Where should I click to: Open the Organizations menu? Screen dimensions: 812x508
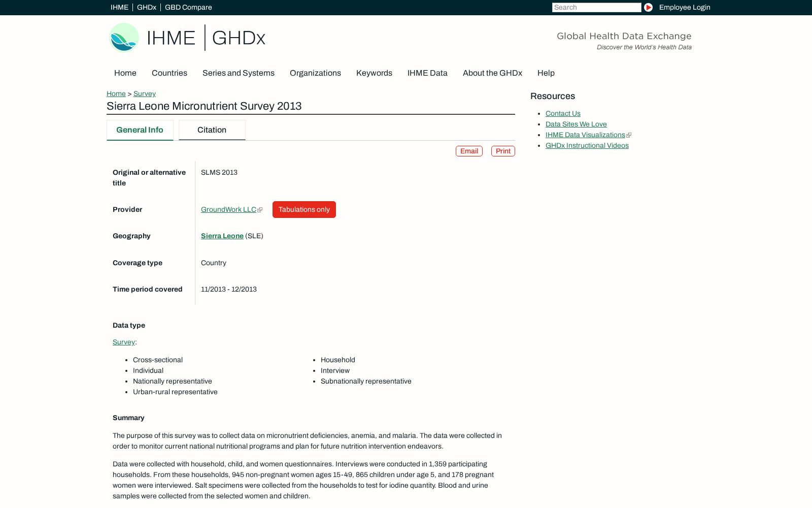point(315,73)
